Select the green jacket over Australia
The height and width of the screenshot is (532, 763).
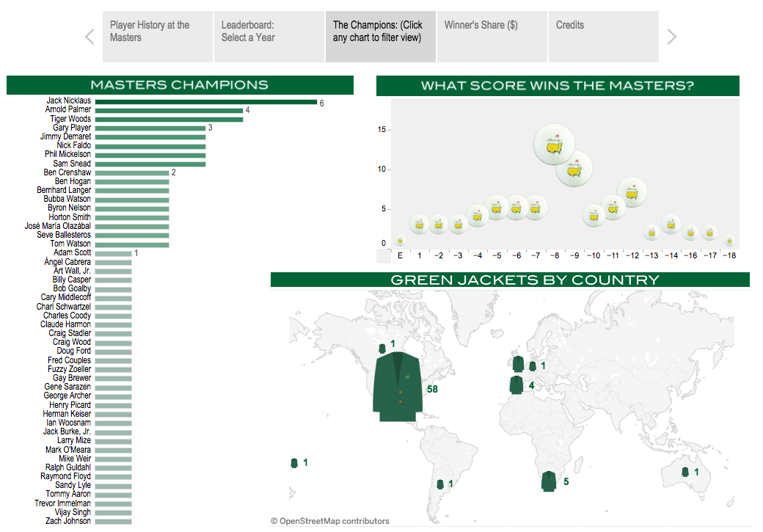[x=685, y=472]
